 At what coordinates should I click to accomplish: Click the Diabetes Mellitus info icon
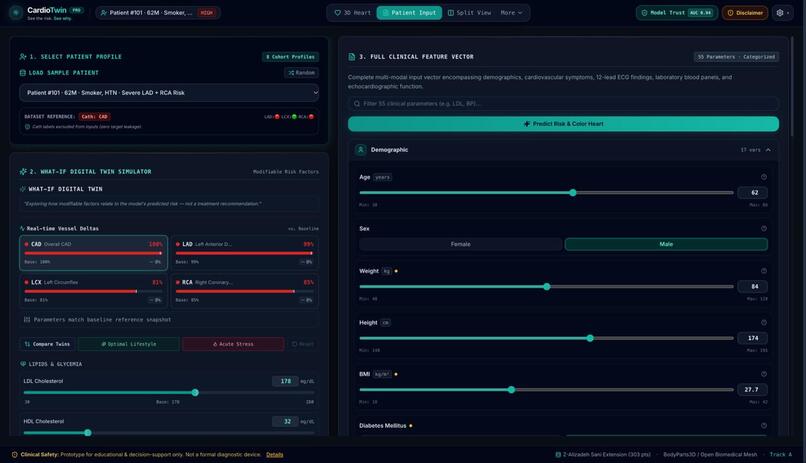[764, 425]
